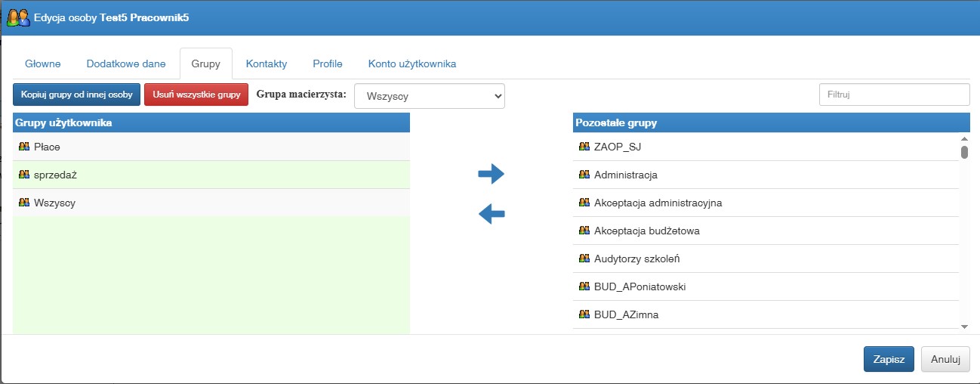Click the group icon beside sprzedaż

[24, 175]
